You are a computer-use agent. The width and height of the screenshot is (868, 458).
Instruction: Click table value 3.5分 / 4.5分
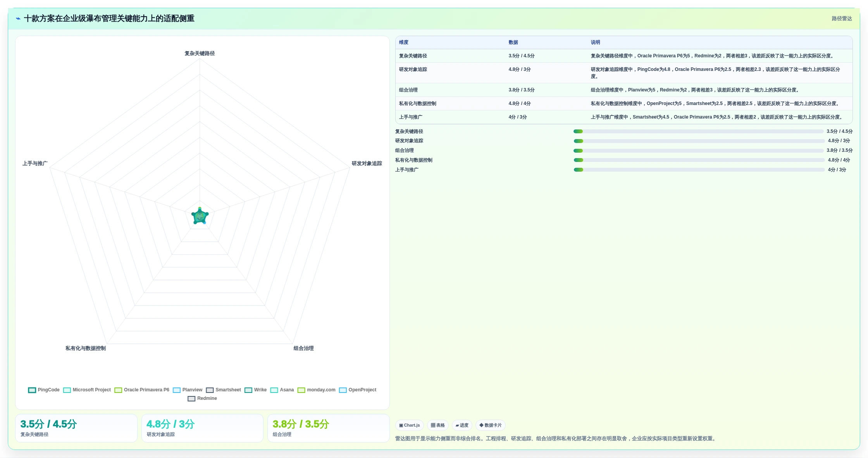pos(522,56)
